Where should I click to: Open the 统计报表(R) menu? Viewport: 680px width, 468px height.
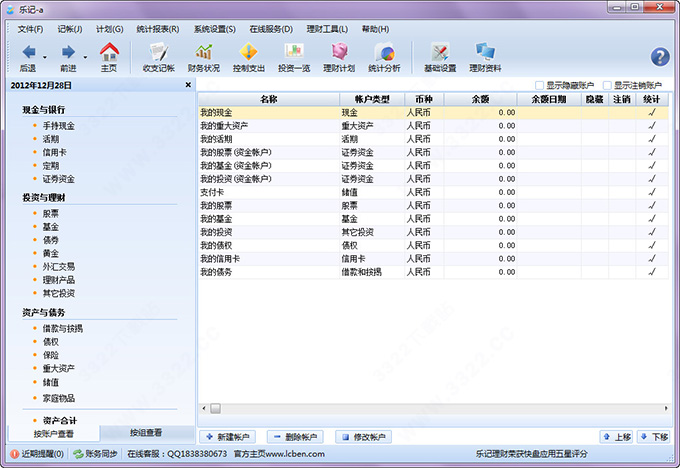click(x=157, y=29)
